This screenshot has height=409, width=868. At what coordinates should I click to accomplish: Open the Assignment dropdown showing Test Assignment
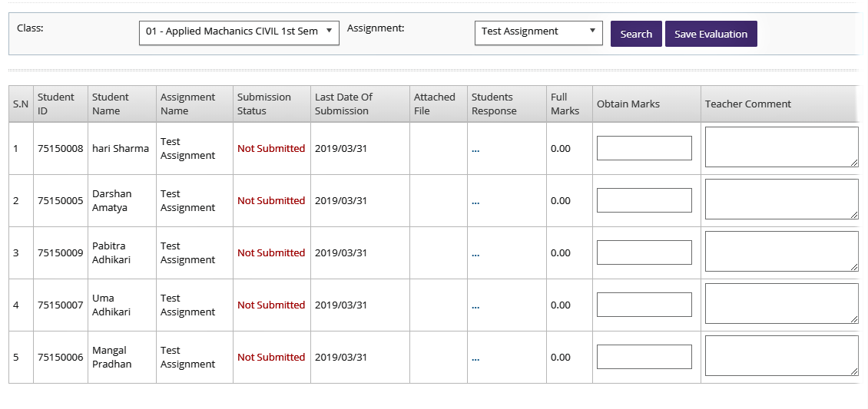click(538, 33)
